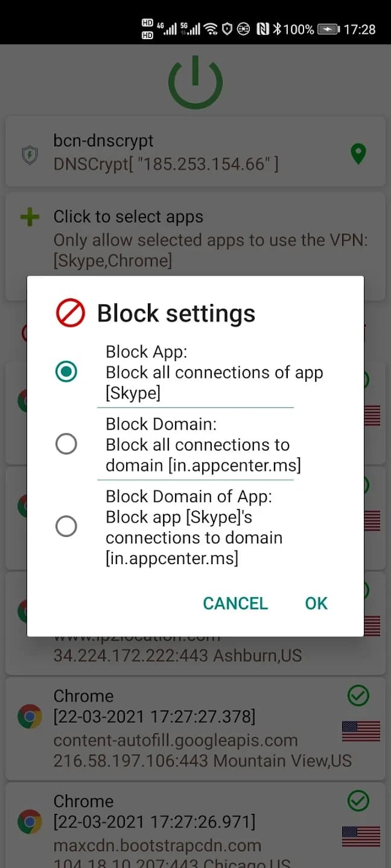
Task: Tap Chrome icon next to content-autofill.googleapis.com
Action: coord(30,717)
